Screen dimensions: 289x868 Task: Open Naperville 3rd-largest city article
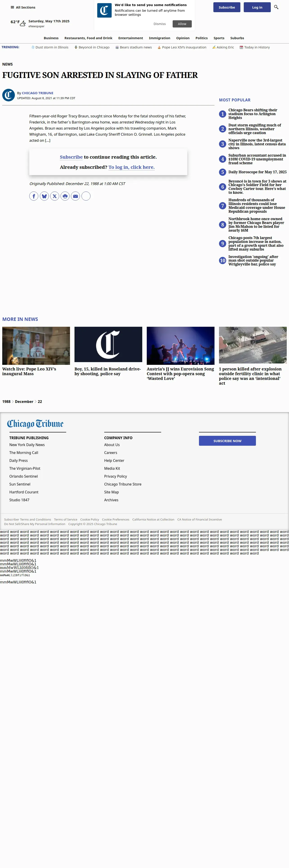[257, 144]
